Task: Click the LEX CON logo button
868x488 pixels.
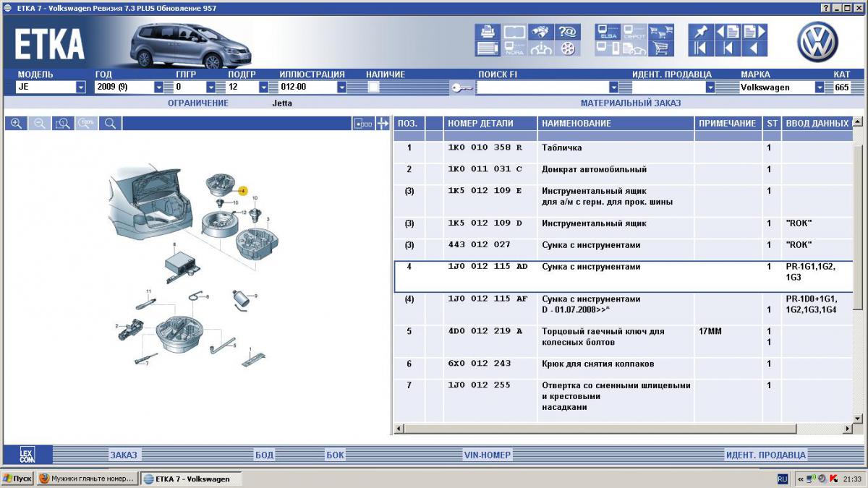Action: (27, 455)
